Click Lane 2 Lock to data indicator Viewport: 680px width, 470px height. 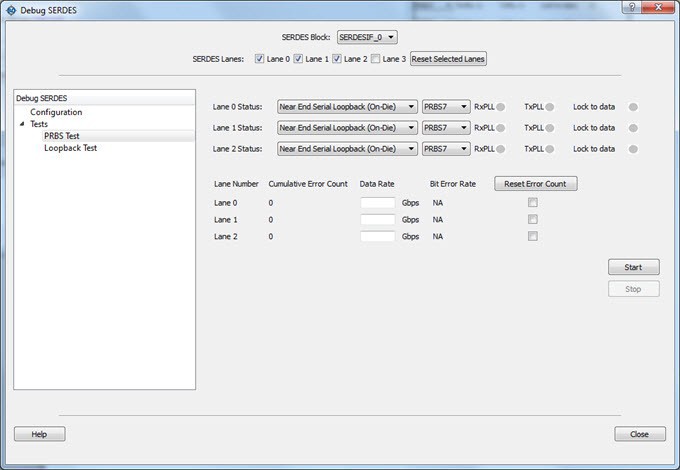point(633,149)
